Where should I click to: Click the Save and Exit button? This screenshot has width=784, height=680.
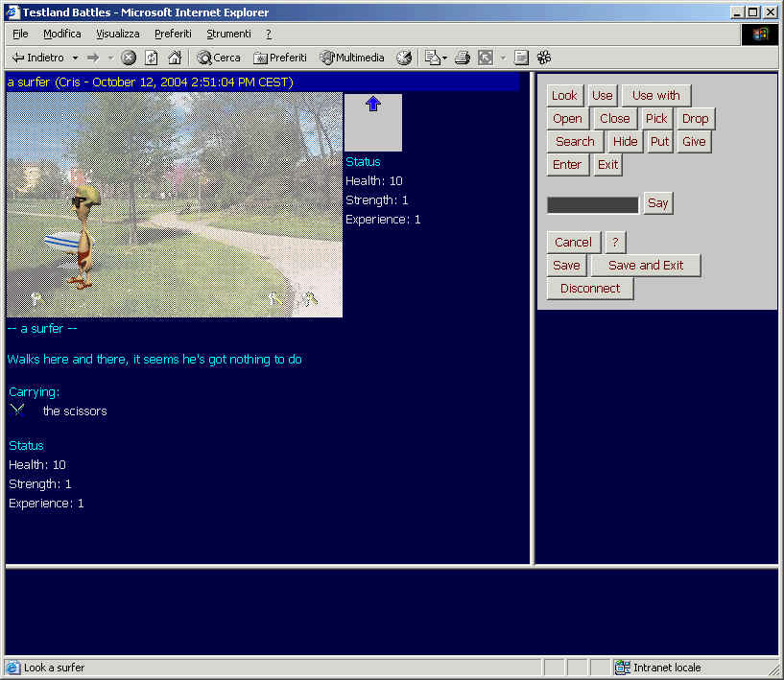[x=646, y=266]
